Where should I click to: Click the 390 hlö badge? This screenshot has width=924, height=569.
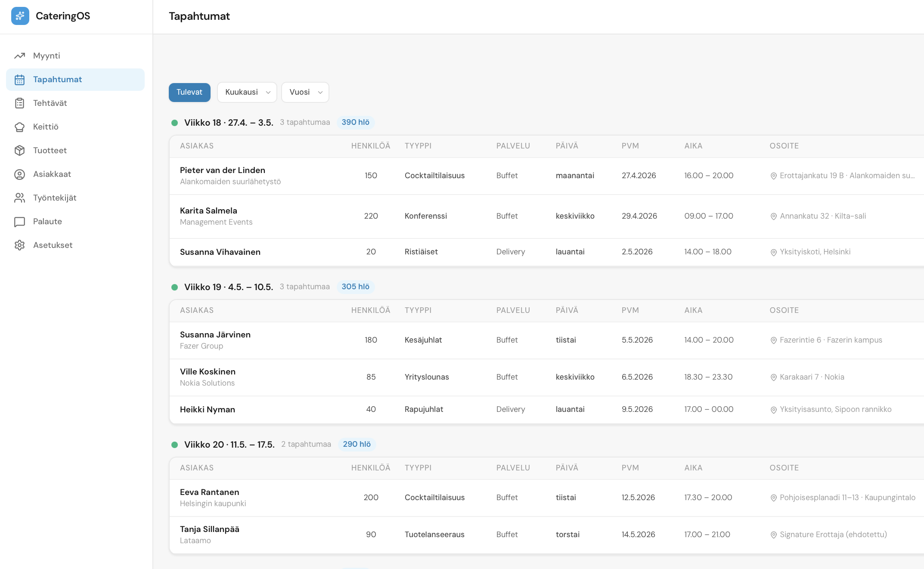click(x=355, y=123)
